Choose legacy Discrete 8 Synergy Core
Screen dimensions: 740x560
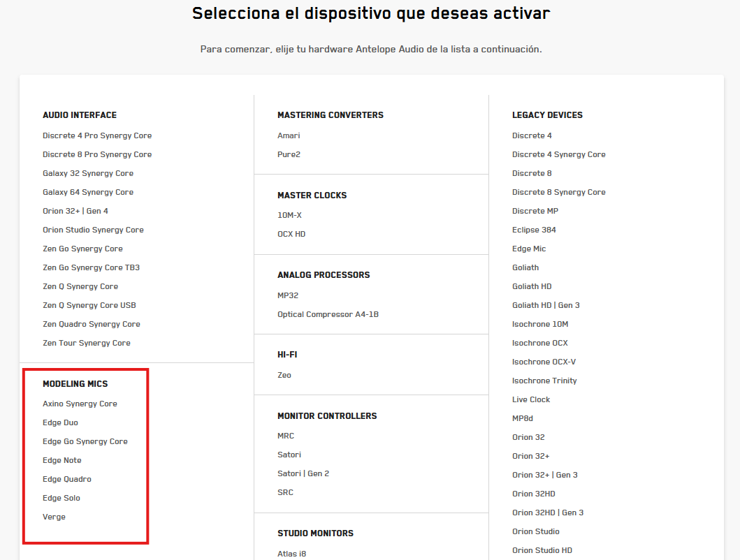pos(559,192)
